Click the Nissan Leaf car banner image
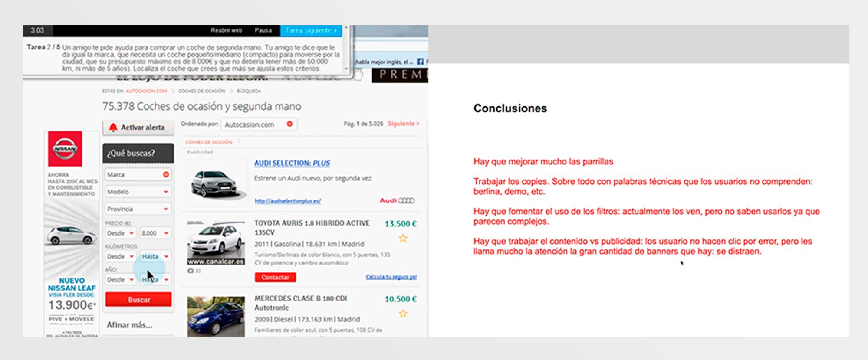Screen dimensions: 868x360 [x=72, y=236]
